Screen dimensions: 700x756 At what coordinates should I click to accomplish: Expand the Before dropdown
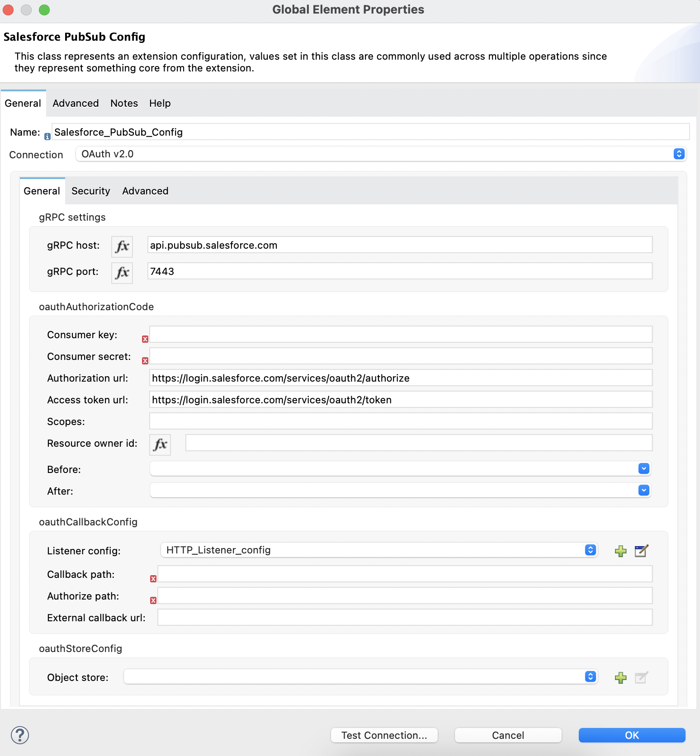(x=400, y=468)
